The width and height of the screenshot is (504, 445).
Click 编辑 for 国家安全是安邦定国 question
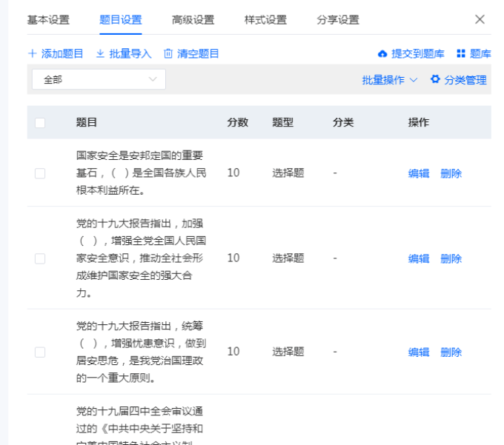tap(419, 174)
